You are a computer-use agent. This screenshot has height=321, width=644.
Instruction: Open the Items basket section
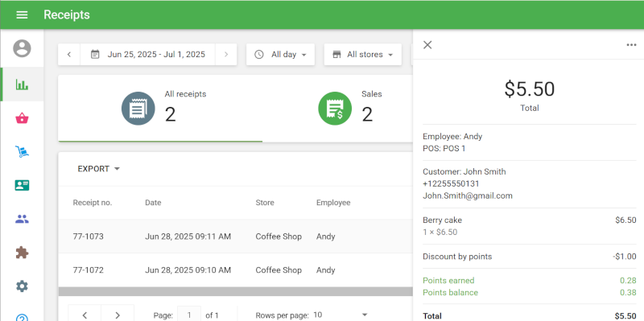22,118
